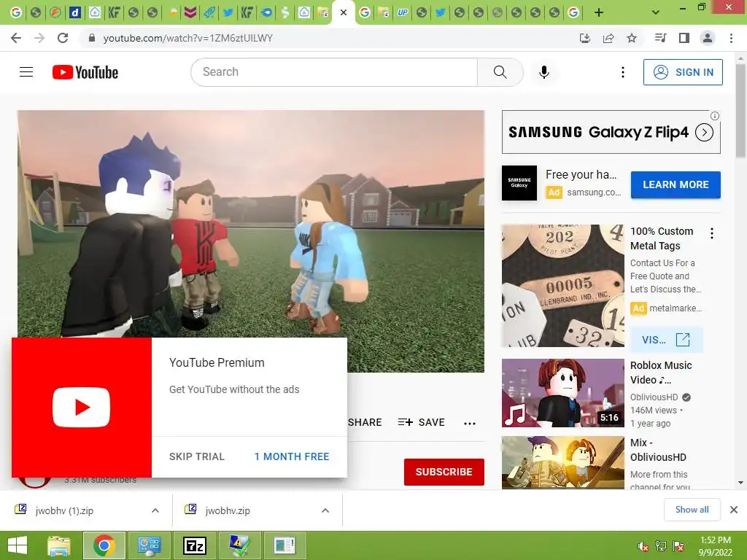Viewport: 747px width, 560px height.
Task: Close the downloads bar
Action: (x=734, y=510)
